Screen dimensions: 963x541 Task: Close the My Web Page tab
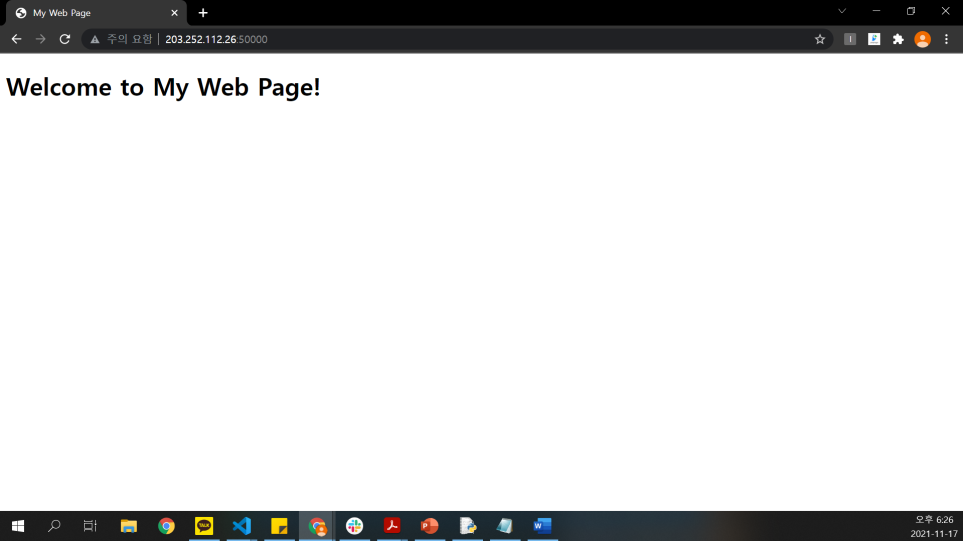pyautogui.click(x=174, y=13)
